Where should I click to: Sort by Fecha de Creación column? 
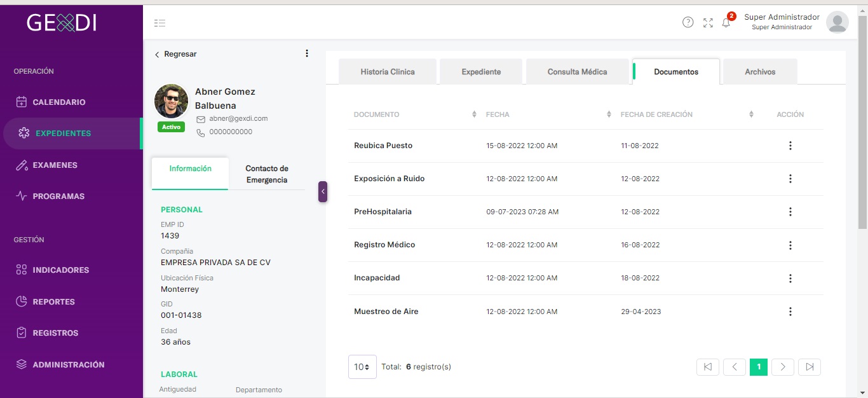[x=751, y=114]
